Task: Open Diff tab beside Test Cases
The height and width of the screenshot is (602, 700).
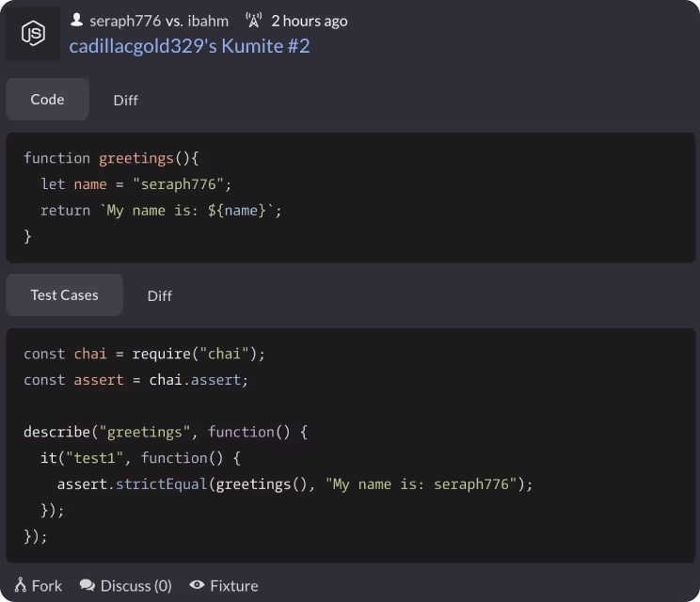Action: click(x=160, y=296)
